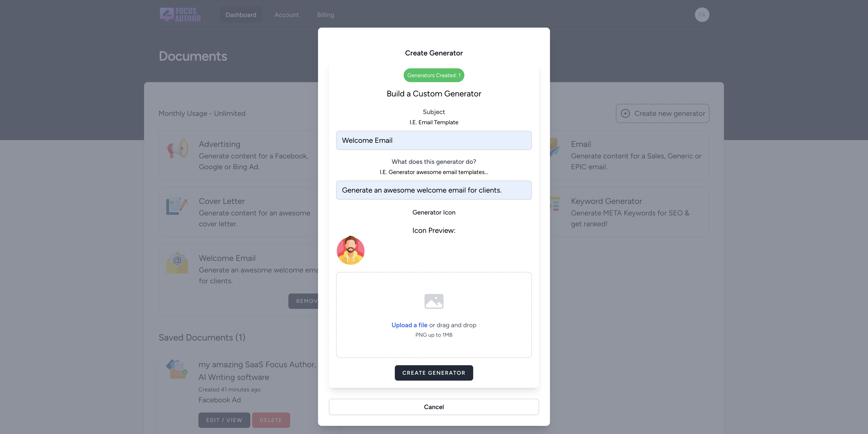This screenshot has width=868, height=434.
Task: Click the plus icon on Create new generator
Action: [625, 113]
